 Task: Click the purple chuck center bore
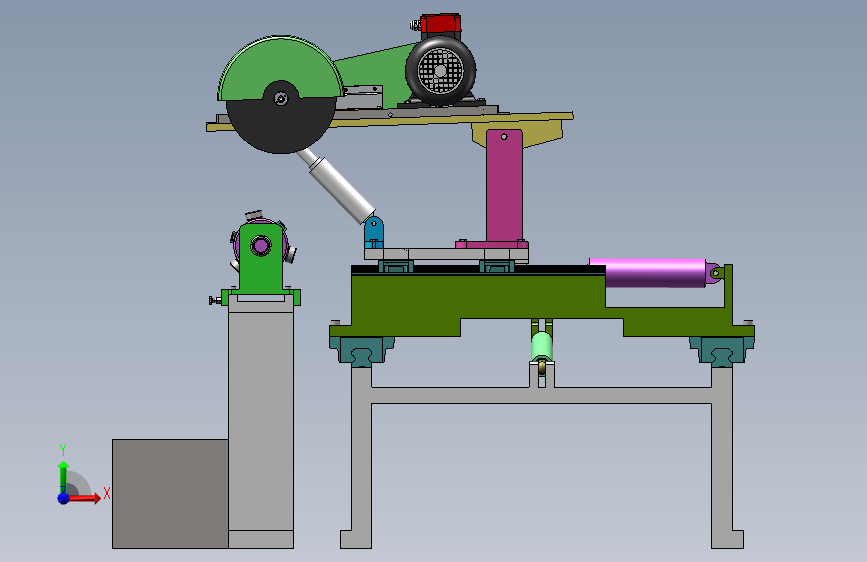point(260,245)
